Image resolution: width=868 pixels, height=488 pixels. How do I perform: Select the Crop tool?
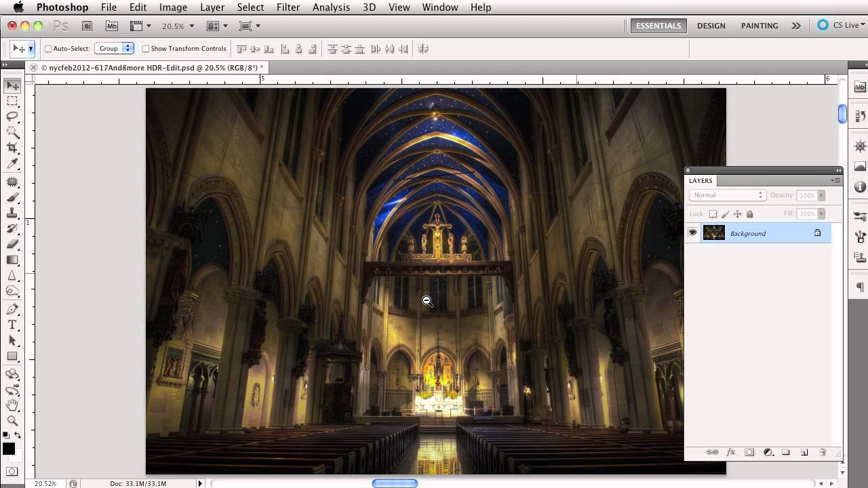point(12,147)
